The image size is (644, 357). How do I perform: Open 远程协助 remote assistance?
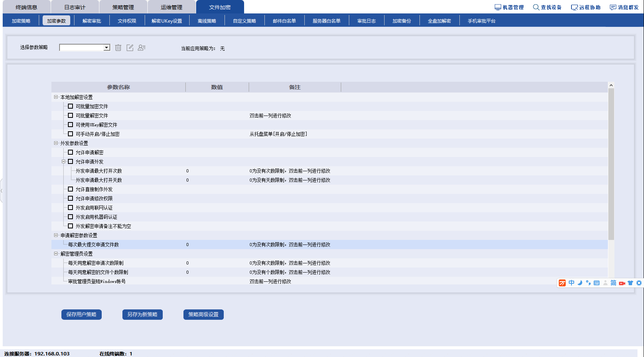[x=586, y=7]
